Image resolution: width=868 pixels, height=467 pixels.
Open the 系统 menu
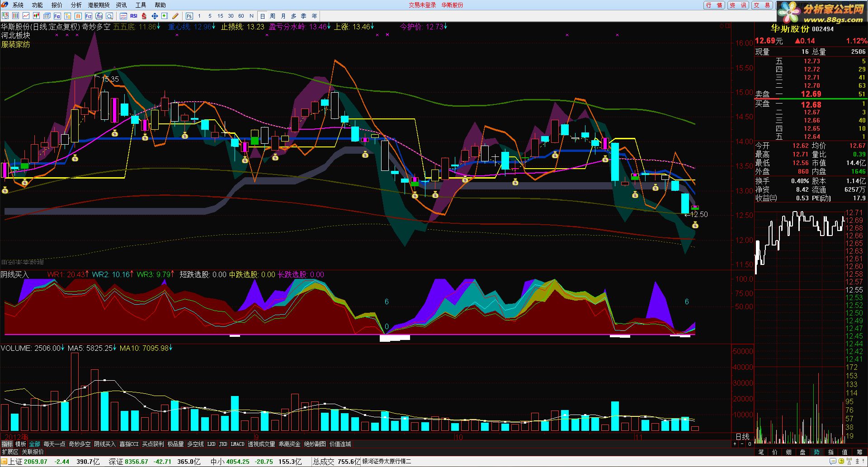click(x=18, y=5)
